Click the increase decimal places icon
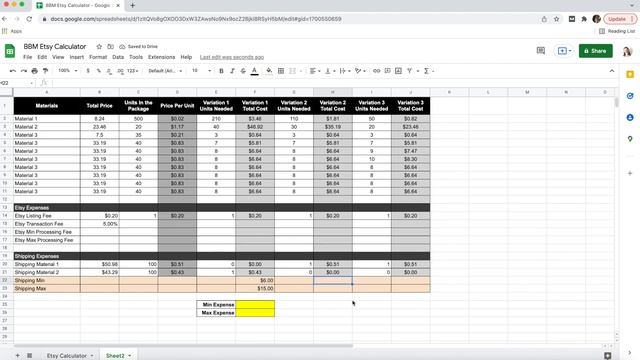Viewport: 640px width, 360px height. [x=120, y=71]
